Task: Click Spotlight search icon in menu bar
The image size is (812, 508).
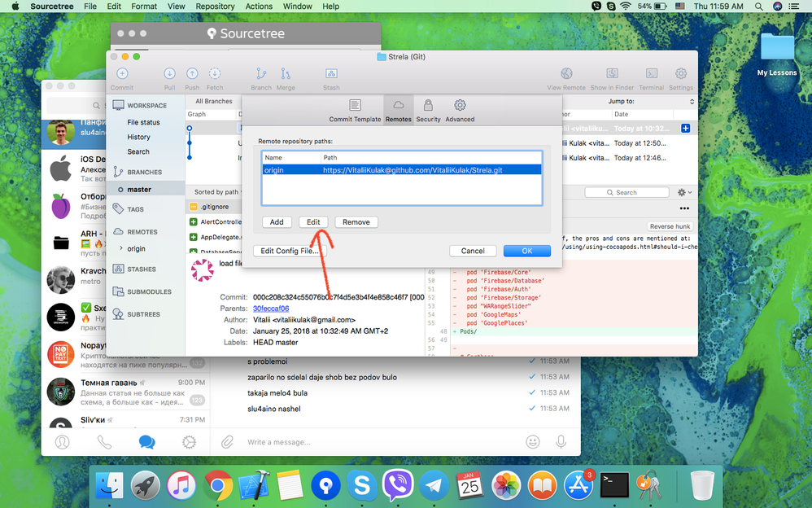Action: [758, 7]
